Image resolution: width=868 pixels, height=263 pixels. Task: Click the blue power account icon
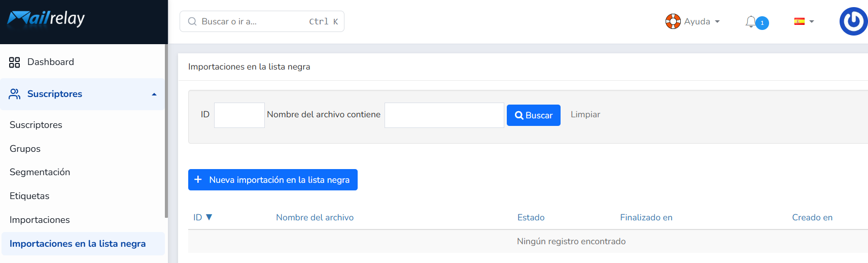(x=854, y=21)
